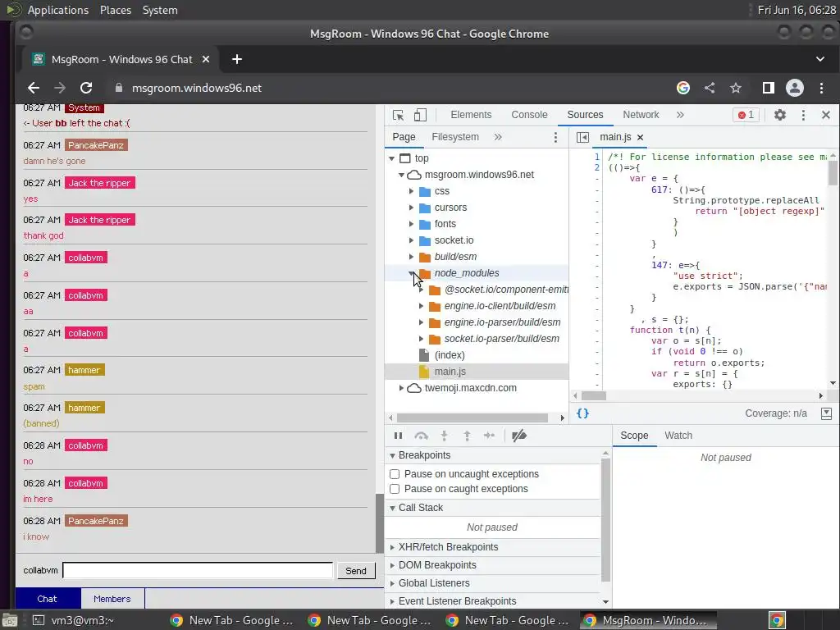Pretty print main.js with braces icon
840x630 pixels.
582,413
